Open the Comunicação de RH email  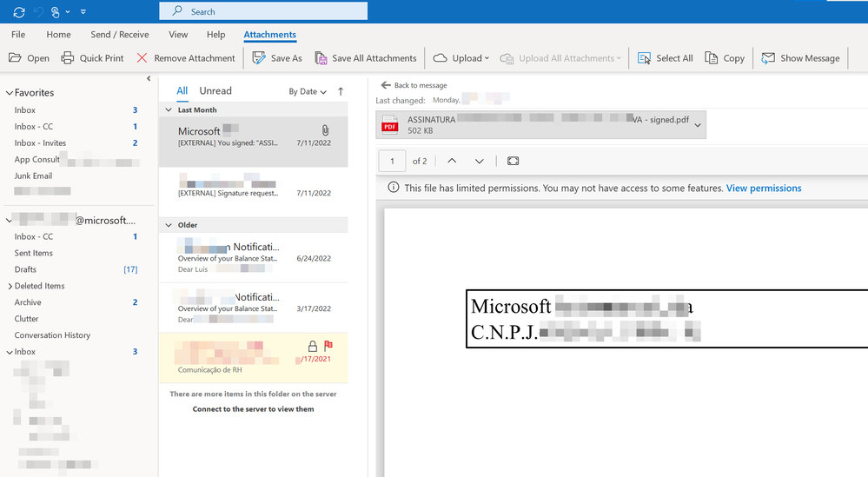point(254,358)
